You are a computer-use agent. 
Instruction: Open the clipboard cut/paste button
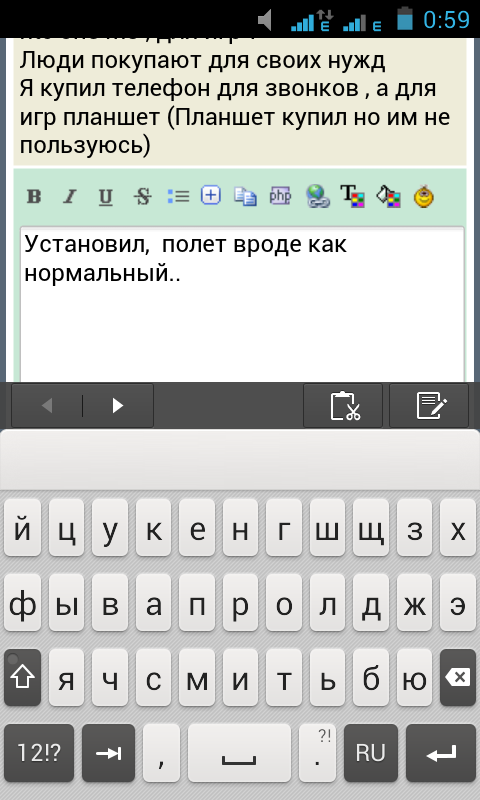pos(343,406)
